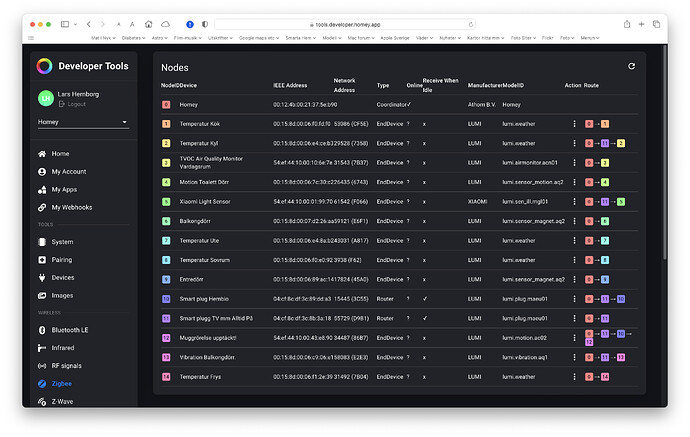Click the Lars Hernborg user name
The height and width of the screenshot is (437, 690).
(x=78, y=94)
